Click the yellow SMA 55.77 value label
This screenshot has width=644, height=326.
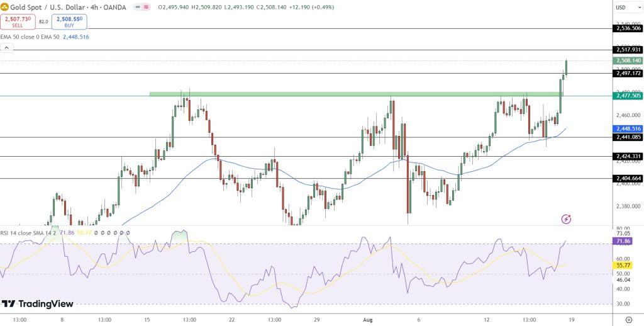(x=623, y=266)
